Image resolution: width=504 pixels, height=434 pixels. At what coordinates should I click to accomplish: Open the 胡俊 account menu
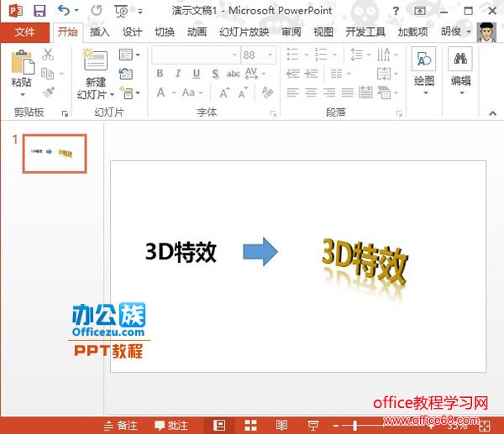pyautogui.click(x=456, y=32)
